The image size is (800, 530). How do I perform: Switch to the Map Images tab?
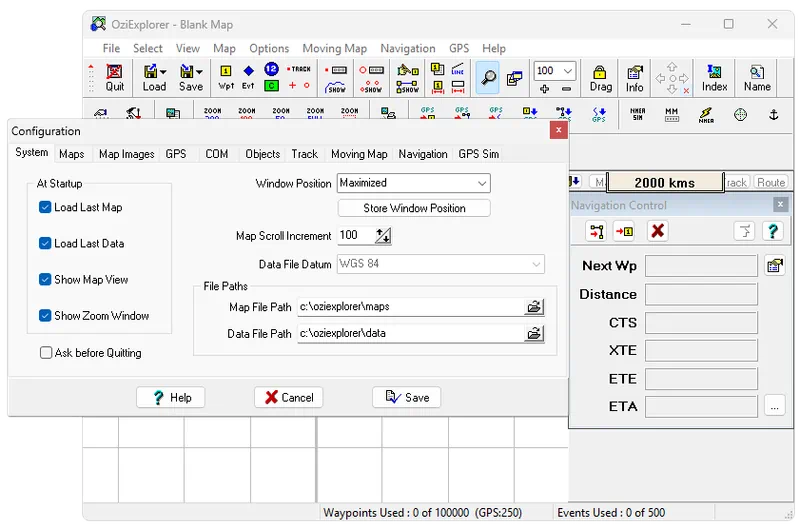tap(127, 154)
